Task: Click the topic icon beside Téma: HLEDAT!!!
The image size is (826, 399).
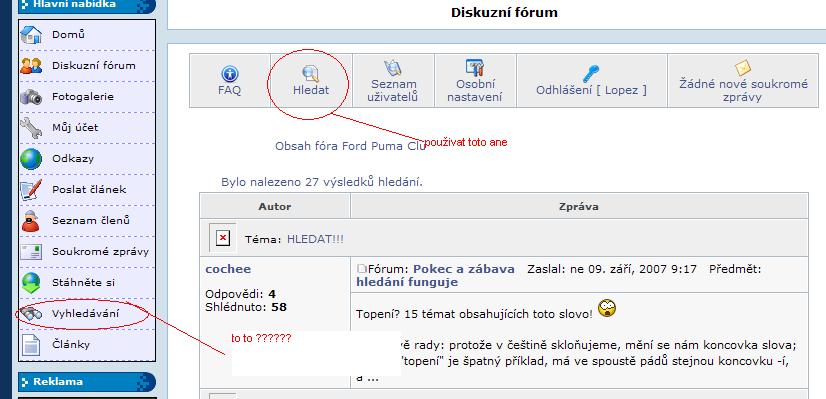Action: tap(223, 238)
